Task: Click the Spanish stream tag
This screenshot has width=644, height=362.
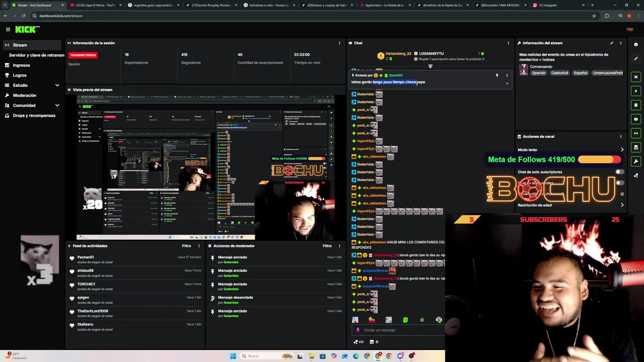Action: 538,73
